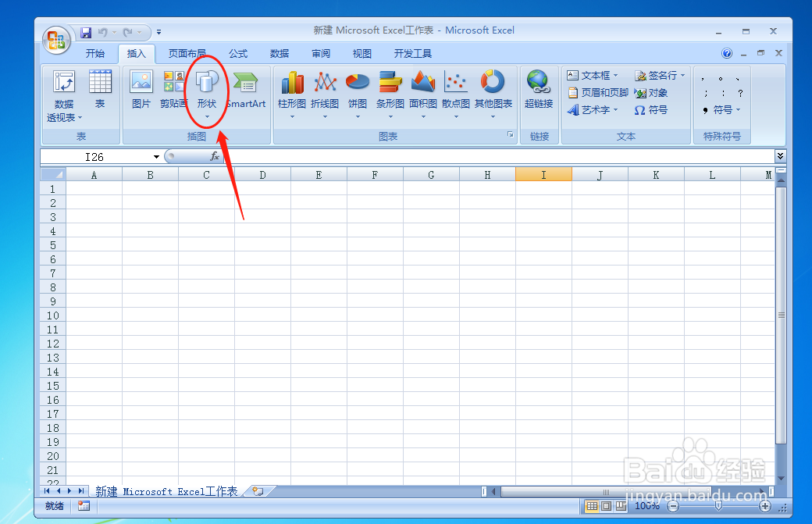Open the 开发工具 (Developer) tab
The width and height of the screenshot is (812, 524).
413,53
